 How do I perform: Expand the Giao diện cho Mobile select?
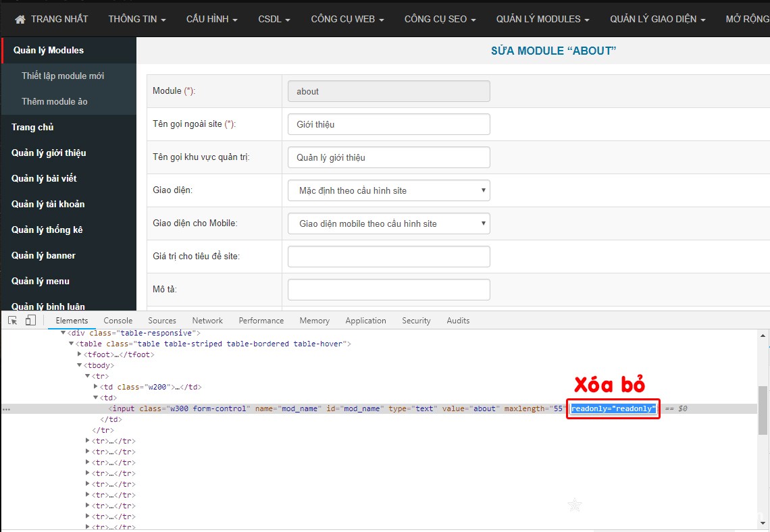(x=389, y=223)
